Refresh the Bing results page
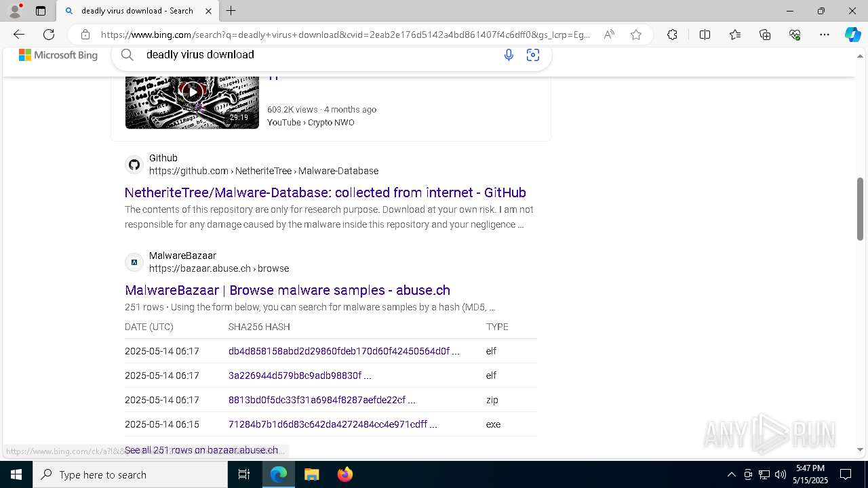The height and width of the screenshot is (488, 868). coord(49,35)
